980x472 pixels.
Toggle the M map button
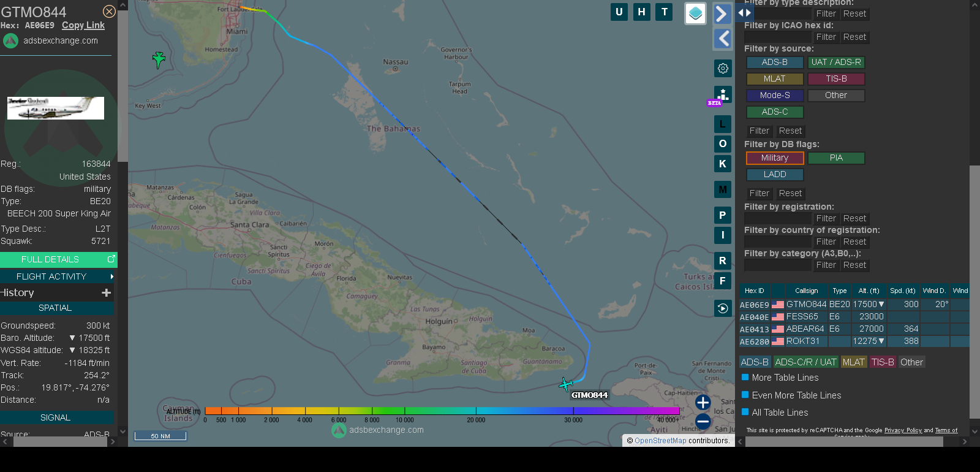pyautogui.click(x=723, y=189)
